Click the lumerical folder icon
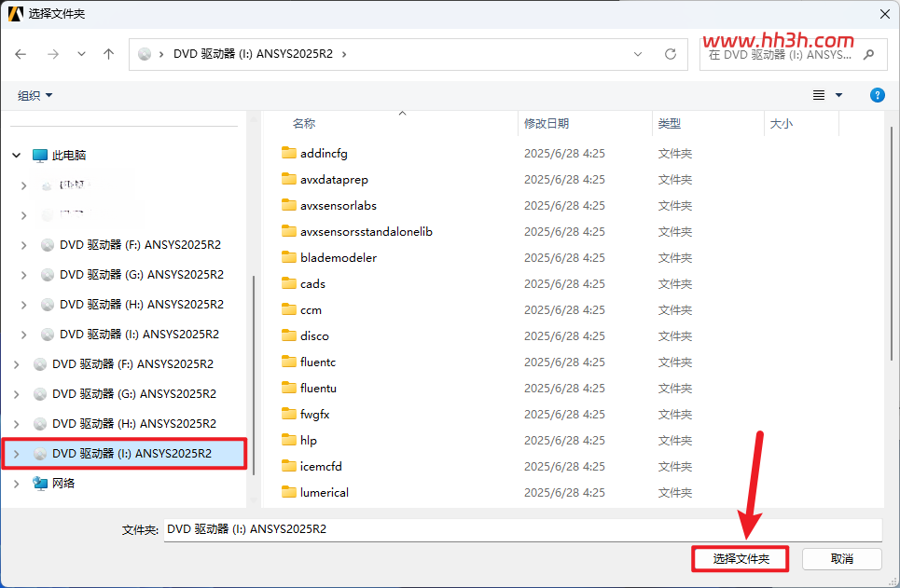The height and width of the screenshot is (588, 900). [289, 492]
